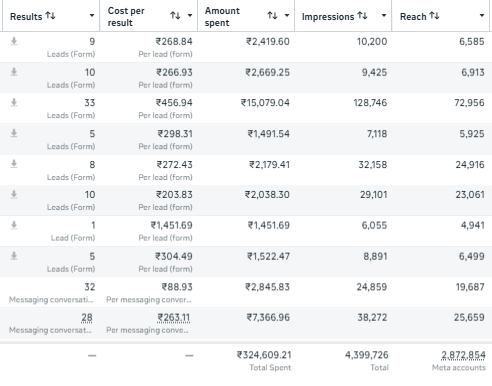The height and width of the screenshot is (386, 492).
Task: Download leads for the 9 Leads row
Action: tap(14, 41)
